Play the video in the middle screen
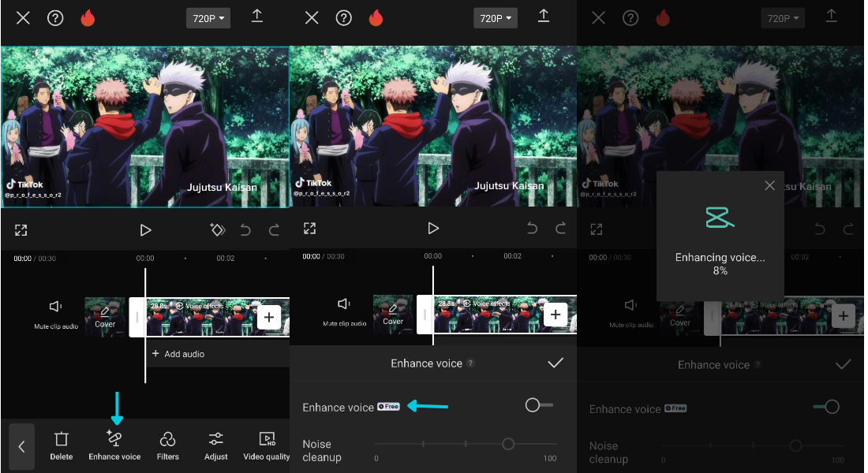The height and width of the screenshot is (473, 868). pos(433,228)
